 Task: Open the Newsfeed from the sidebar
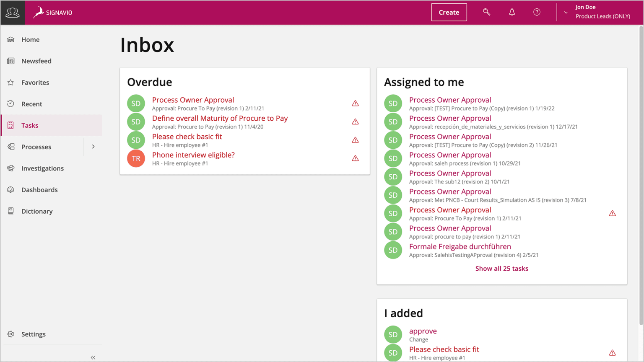coord(36,61)
